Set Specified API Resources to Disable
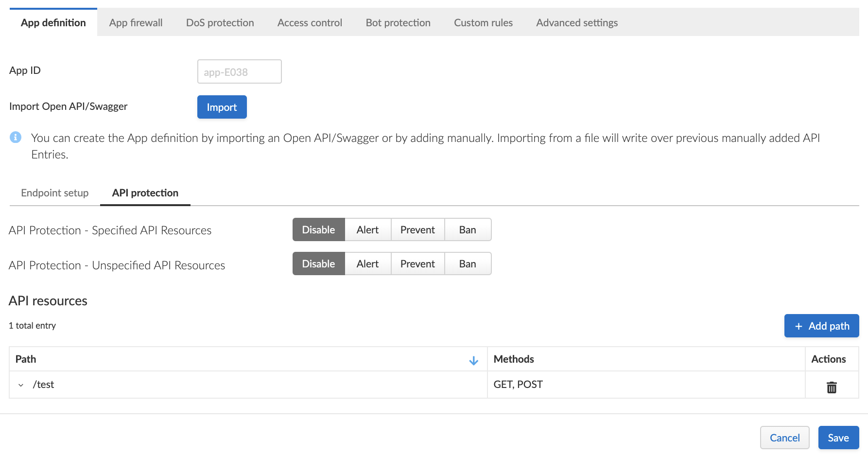Screen dimensions: 868x457 tap(318, 229)
